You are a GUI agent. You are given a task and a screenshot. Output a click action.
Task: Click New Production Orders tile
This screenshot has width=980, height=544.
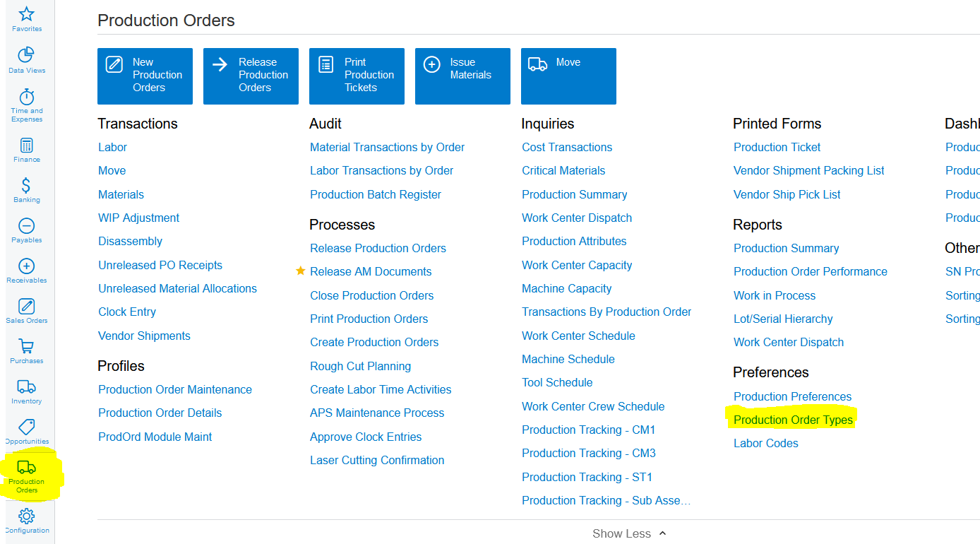[145, 76]
